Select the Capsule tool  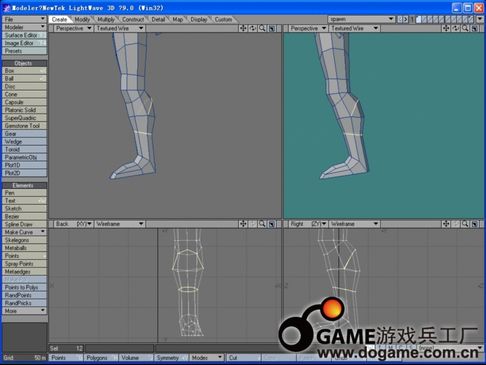[24, 102]
